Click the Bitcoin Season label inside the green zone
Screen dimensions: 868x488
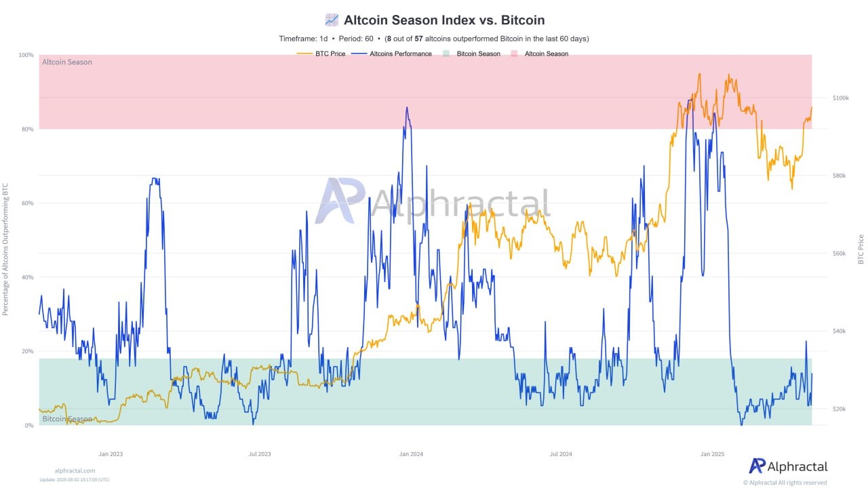tap(67, 419)
